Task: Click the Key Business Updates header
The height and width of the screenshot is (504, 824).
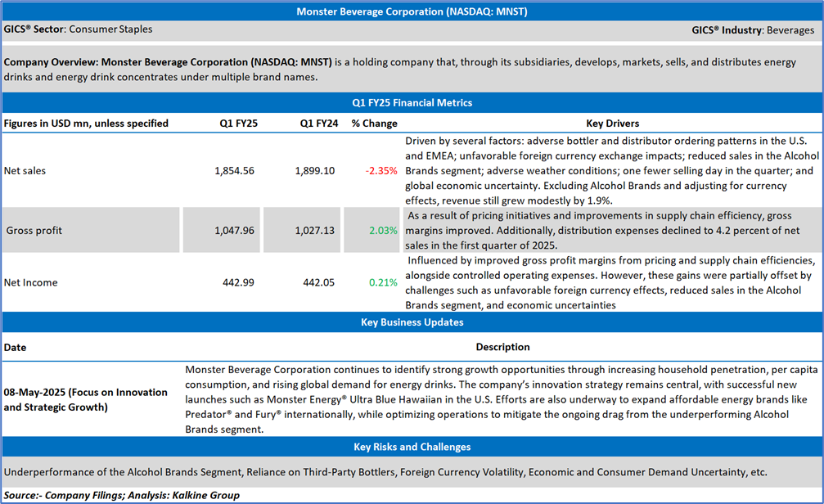Action: [x=412, y=322]
